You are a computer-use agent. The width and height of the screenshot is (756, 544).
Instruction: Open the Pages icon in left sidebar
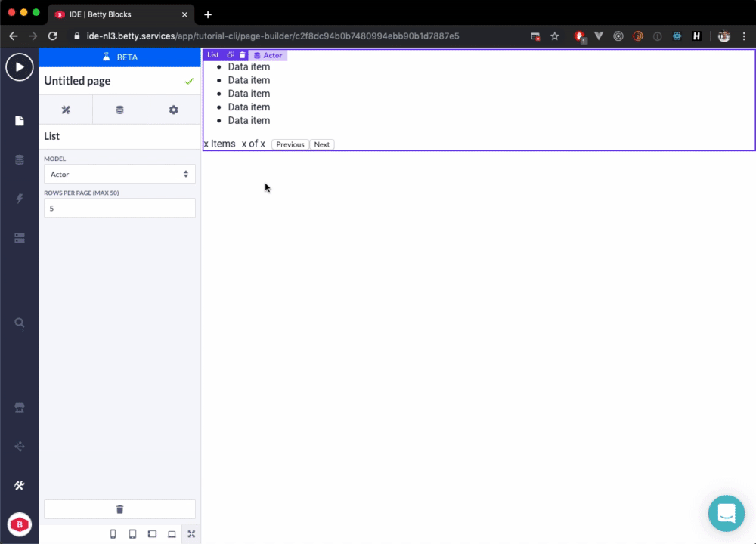[20, 120]
